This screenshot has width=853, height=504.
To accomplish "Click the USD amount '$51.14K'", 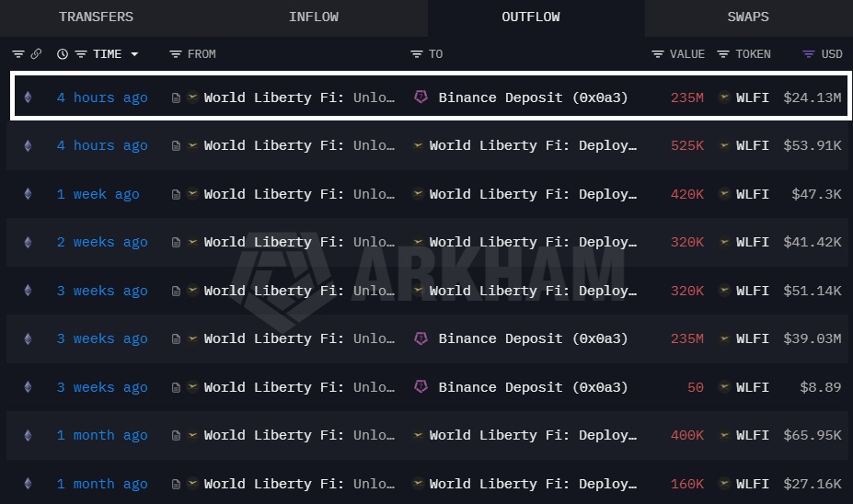I will pos(813,291).
